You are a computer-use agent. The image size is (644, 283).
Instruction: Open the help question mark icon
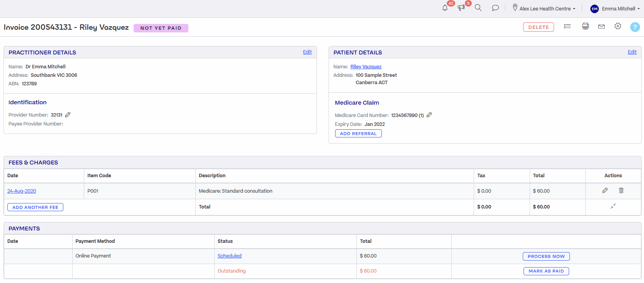(635, 27)
